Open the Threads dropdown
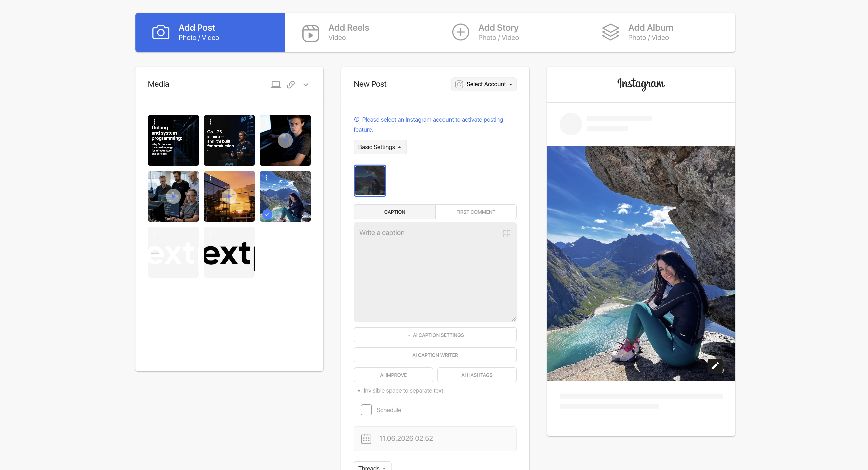The height and width of the screenshot is (470, 868). [372, 467]
